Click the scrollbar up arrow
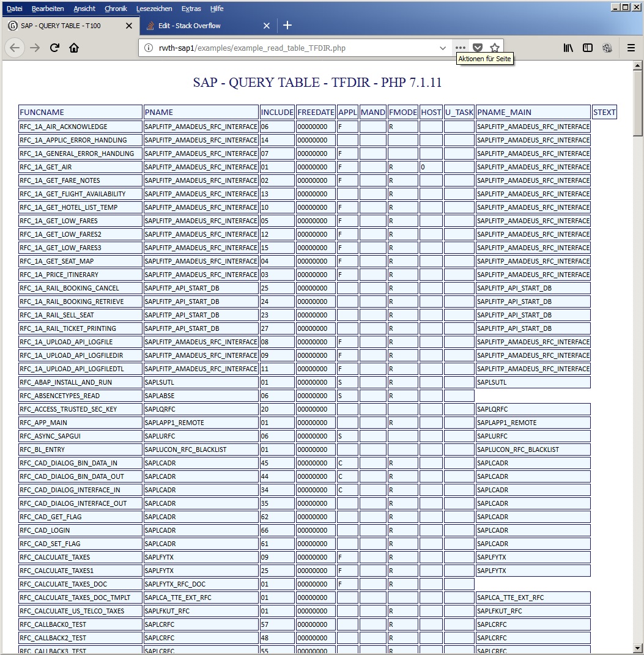The height and width of the screenshot is (655, 644). point(638,65)
